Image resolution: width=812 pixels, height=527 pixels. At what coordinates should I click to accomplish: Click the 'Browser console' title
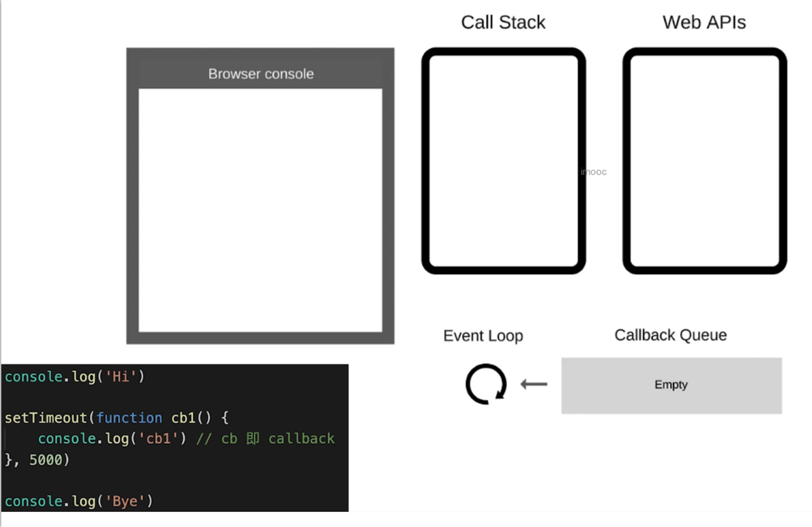261,74
